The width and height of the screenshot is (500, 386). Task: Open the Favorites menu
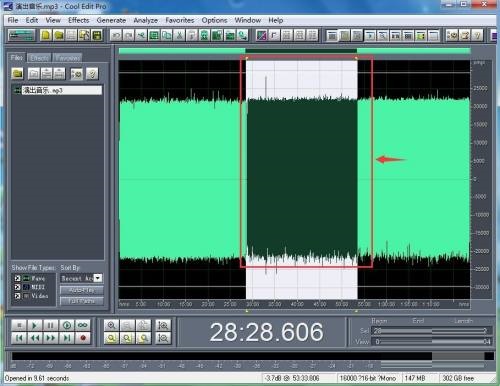pyautogui.click(x=180, y=20)
